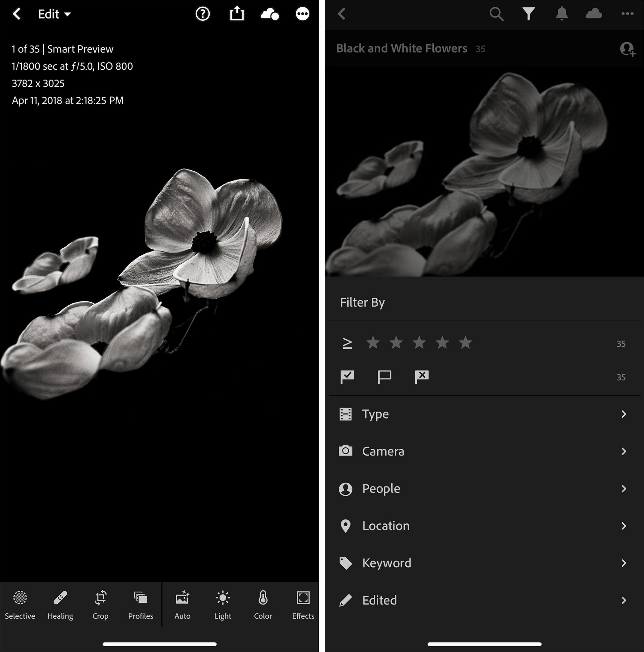644x652 pixels.
Task: Tap the share export icon
Action: pyautogui.click(x=237, y=14)
